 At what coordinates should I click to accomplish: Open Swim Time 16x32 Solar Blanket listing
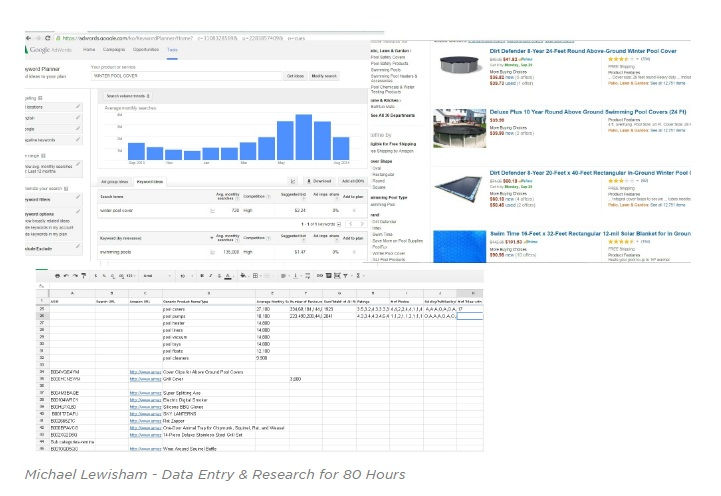coord(590,234)
